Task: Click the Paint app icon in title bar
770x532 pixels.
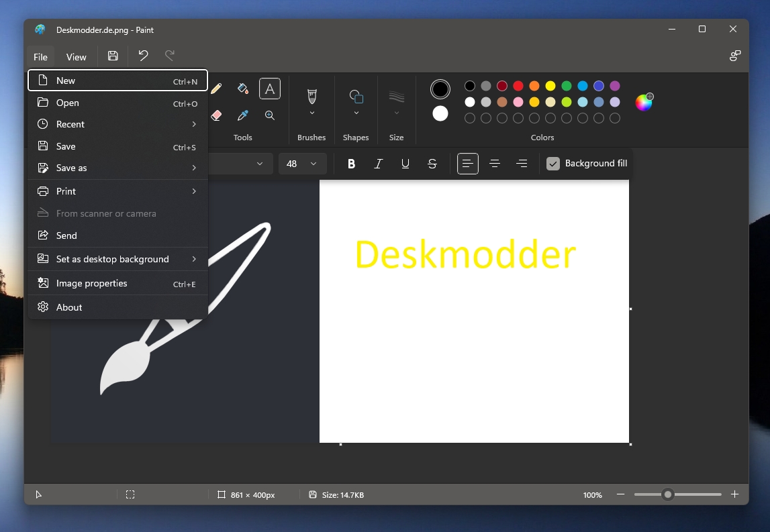Action: click(x=40, y=30)
